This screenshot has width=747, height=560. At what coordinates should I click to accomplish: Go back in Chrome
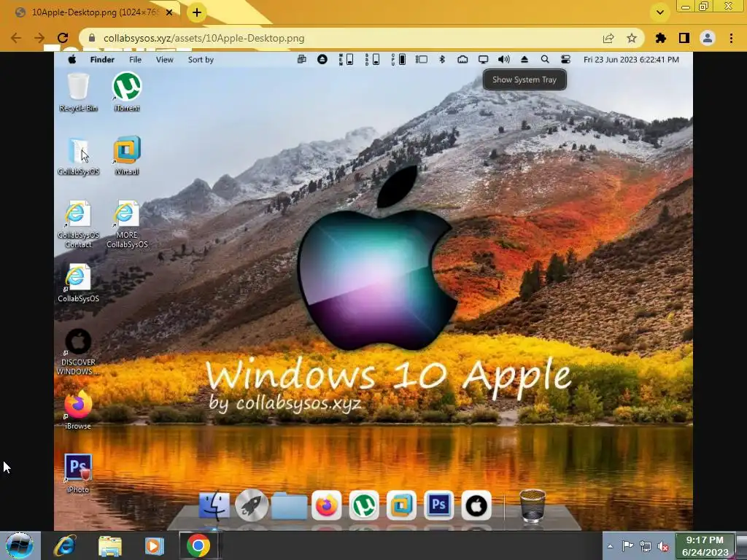[16, 38]
